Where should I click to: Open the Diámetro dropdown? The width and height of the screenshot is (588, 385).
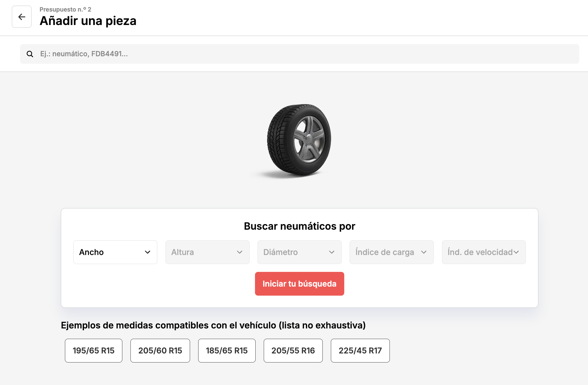point(299,252)
